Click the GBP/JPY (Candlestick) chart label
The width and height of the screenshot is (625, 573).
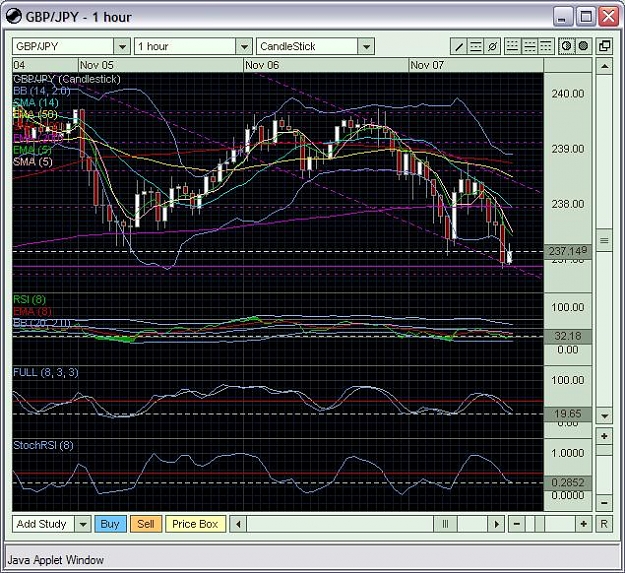coord(67,79)
